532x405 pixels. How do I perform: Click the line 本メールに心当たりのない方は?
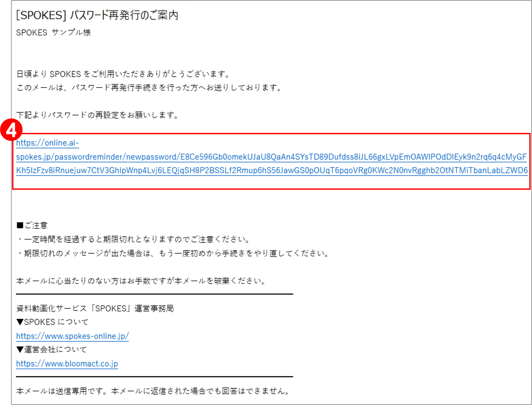click(x=141, y=281)
